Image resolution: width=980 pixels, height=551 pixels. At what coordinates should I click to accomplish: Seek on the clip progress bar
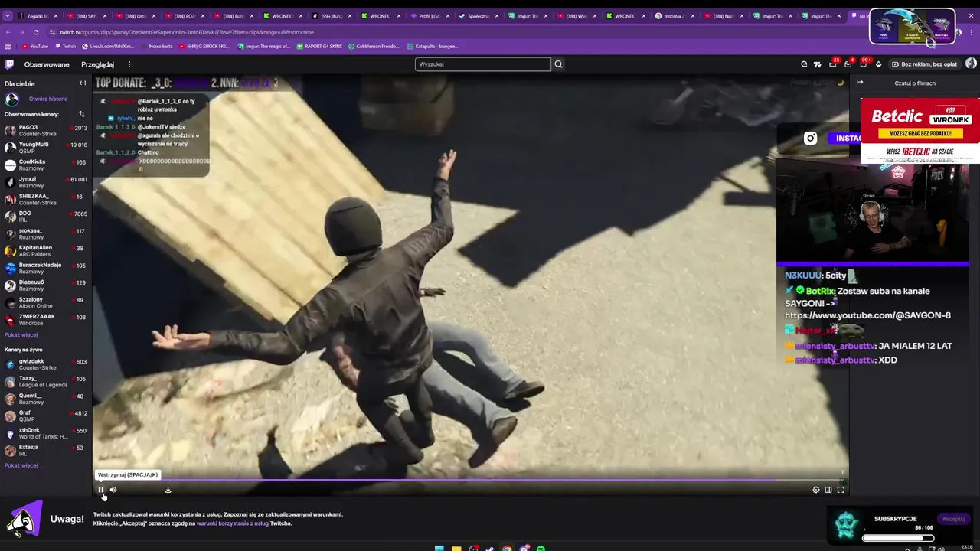point(470,480)
